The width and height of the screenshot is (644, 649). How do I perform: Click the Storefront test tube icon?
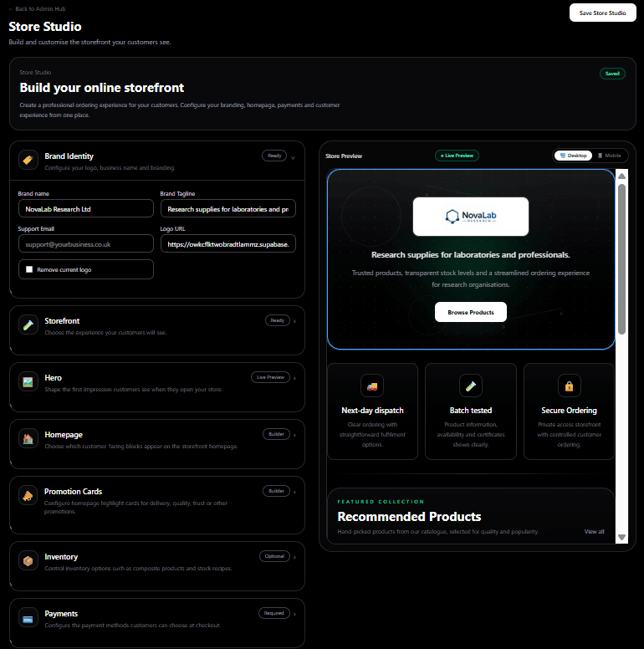(28, 324)
